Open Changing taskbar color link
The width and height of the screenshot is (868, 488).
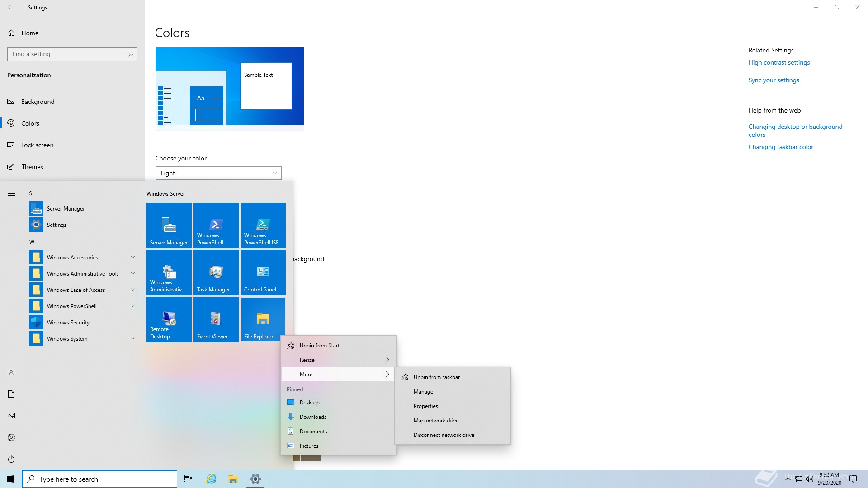coord(781,147)
